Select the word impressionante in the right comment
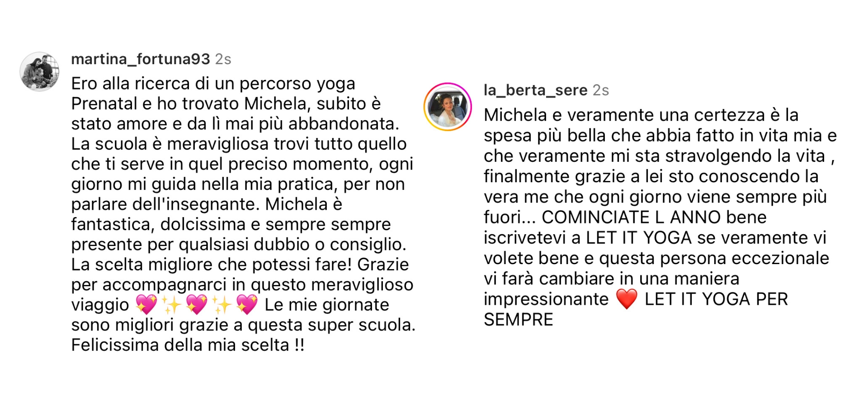Image resolution: width=868 pixels, height=407 pixels. (x=546, y=299)
